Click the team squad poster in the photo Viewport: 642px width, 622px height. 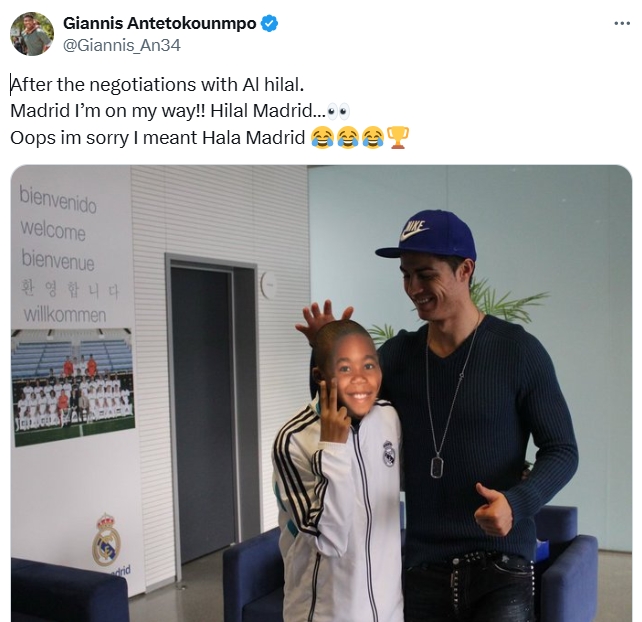pos(73,386)
